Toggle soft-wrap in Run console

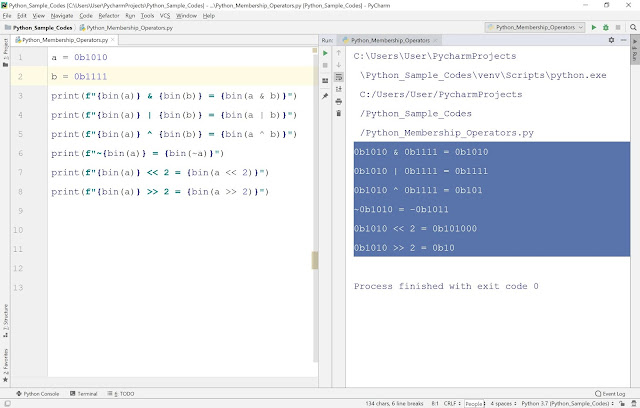(x=339, y=77)
